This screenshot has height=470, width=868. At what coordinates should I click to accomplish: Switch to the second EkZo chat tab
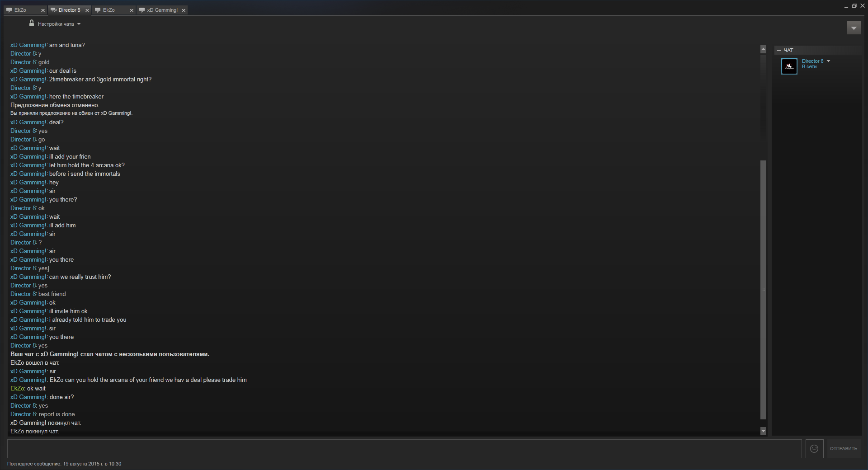pos(114,10)
